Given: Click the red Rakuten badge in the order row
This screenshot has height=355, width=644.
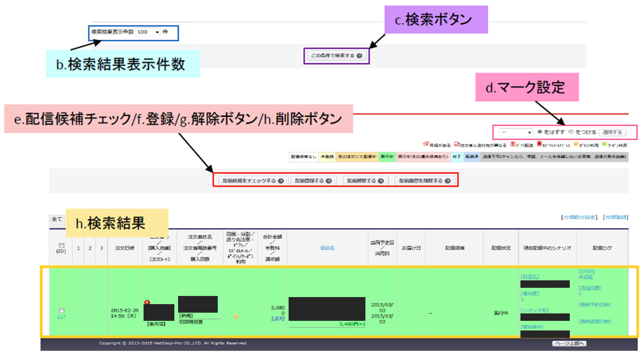Looking at the screenshot, I should (147, 302).
